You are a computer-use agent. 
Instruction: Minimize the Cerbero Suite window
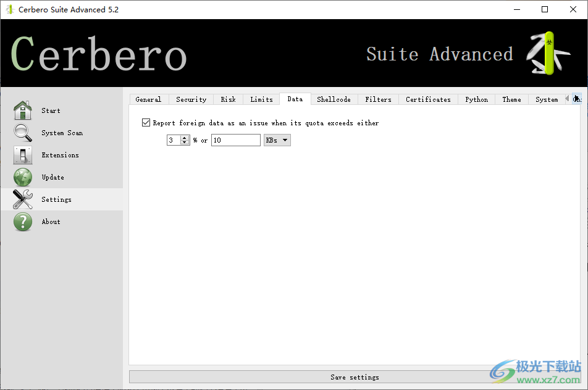[517, 9]
